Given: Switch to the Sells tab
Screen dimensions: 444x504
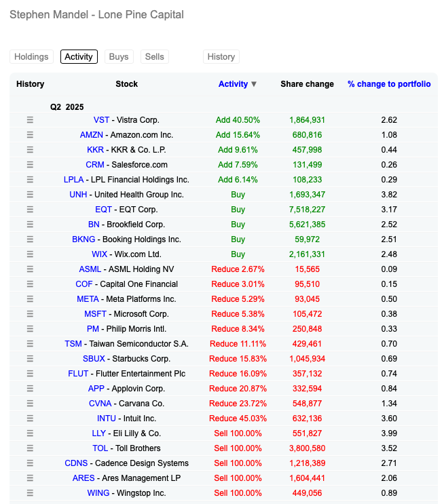Looking at the screenshot, I should [154, 56].
